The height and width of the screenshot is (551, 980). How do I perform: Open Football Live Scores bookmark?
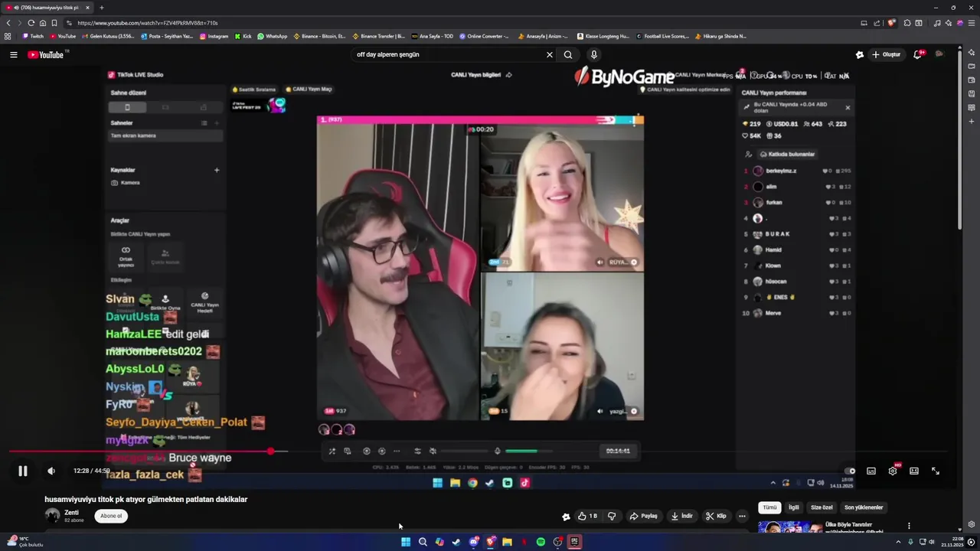click(x=662, y=36)
